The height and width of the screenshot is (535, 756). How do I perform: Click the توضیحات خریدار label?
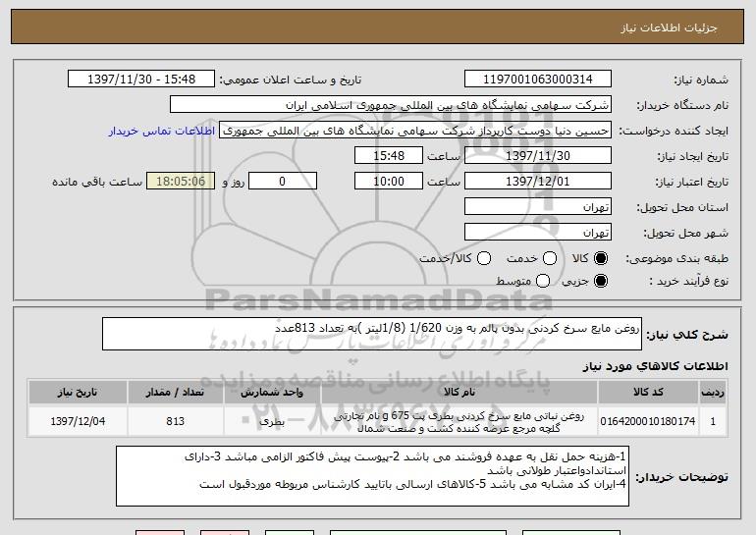click(681, 477)
